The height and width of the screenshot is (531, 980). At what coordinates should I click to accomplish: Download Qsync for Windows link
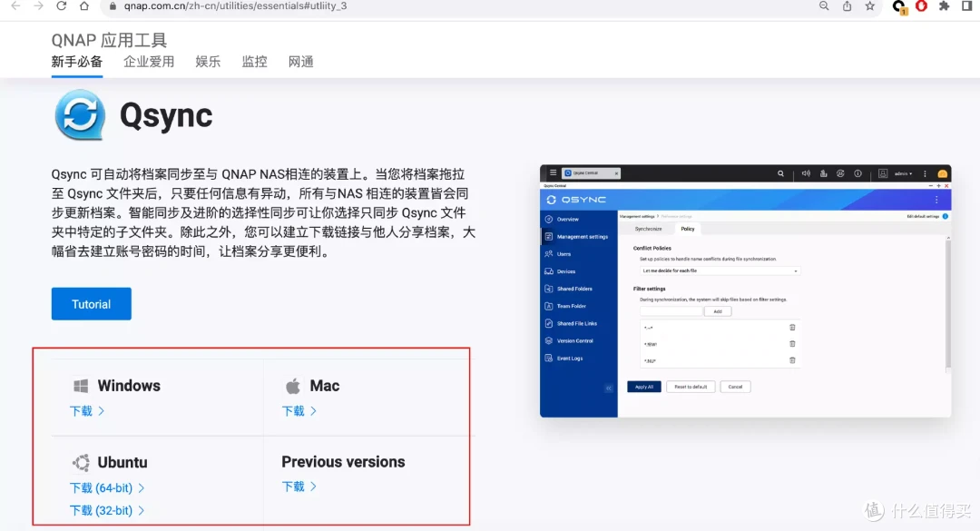point(87,411)
